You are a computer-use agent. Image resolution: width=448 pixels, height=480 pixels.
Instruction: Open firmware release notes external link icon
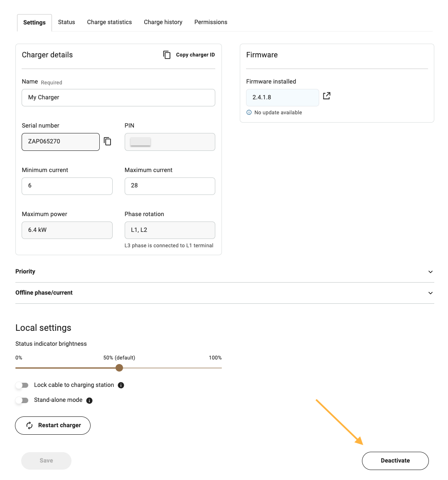327,96
